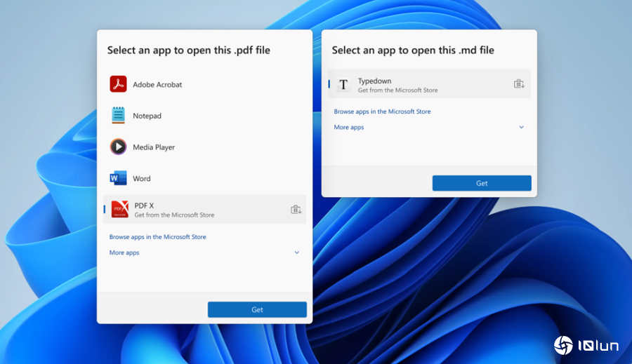Click the More apps link in the .md dialog
The height and width of the screenshot is (364, 632).
click(348, 127)
